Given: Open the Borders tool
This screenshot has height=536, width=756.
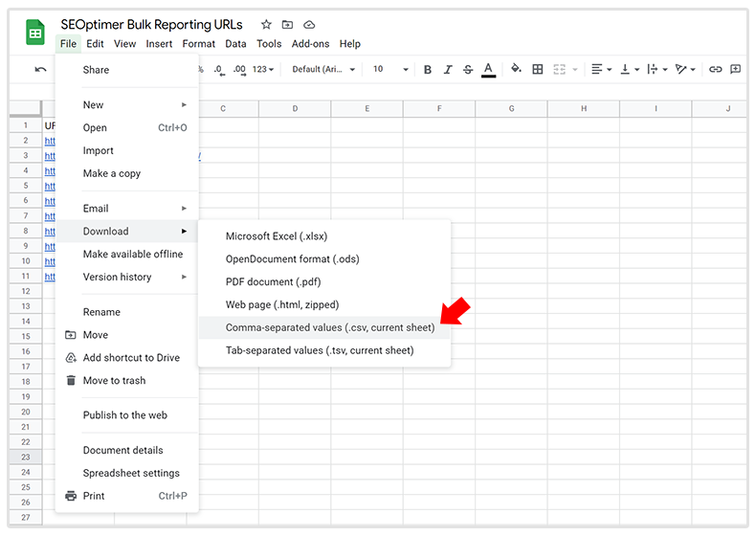Looking at the screenshot, I should tap(538, 70).
